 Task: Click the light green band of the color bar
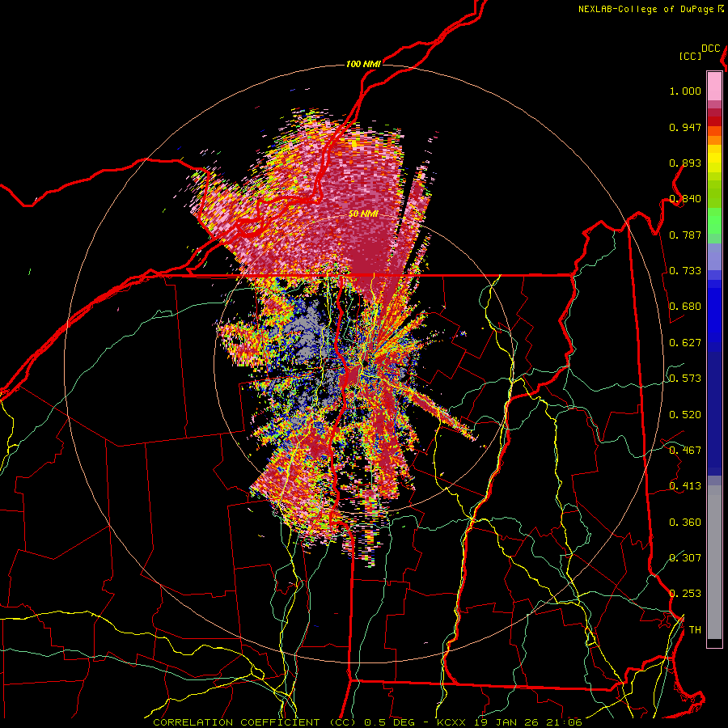click(x=714, y=221)
